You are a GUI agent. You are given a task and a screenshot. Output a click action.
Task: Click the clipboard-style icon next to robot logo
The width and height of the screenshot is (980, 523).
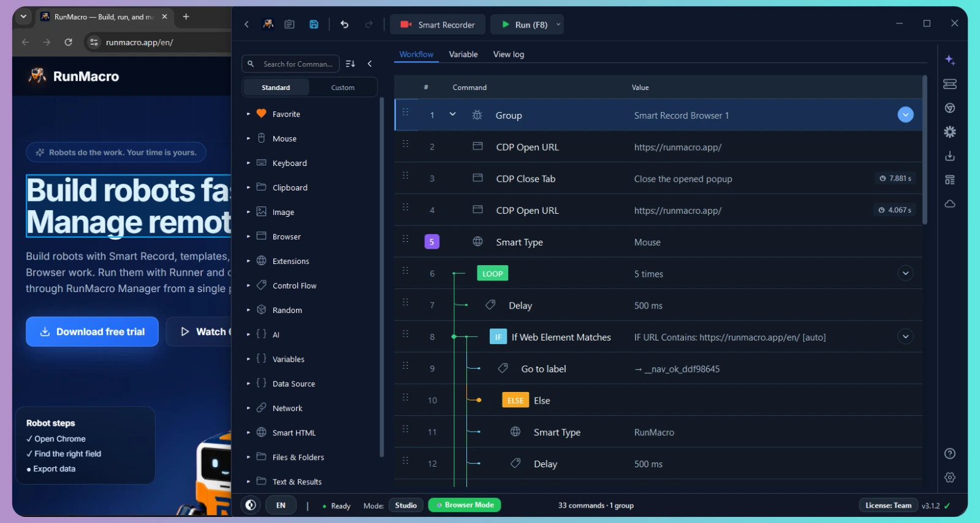[x=290, y=24]
